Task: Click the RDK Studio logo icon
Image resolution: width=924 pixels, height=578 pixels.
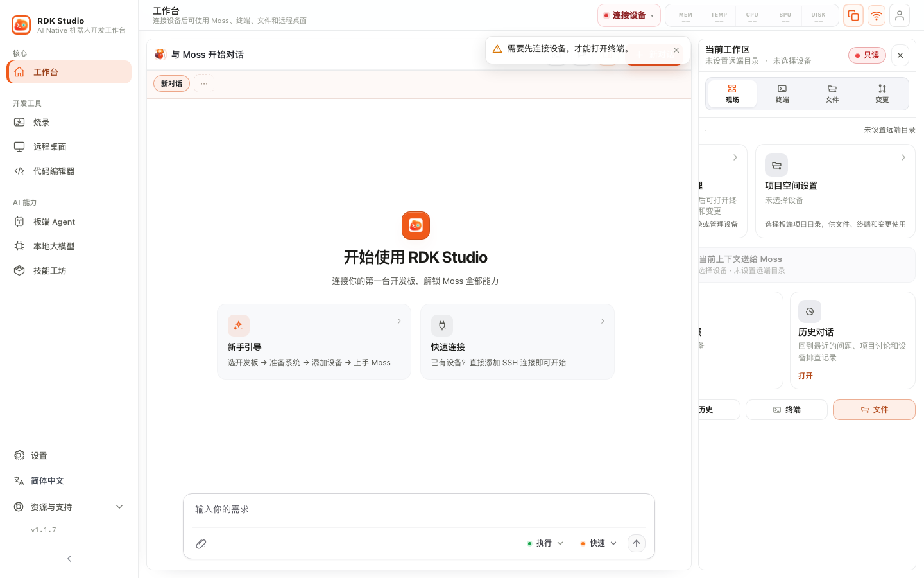Action: (x=21, y=25)
